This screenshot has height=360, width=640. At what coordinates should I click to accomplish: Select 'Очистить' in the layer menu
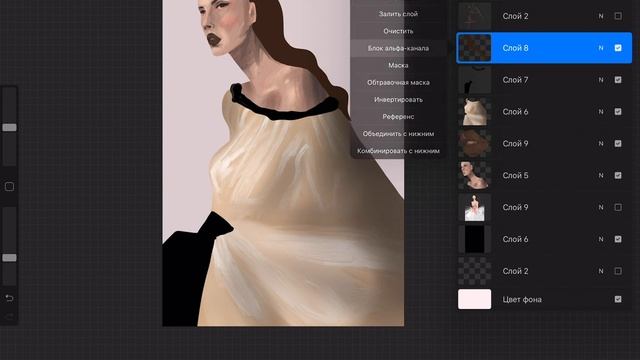click(x=398, y=31)
